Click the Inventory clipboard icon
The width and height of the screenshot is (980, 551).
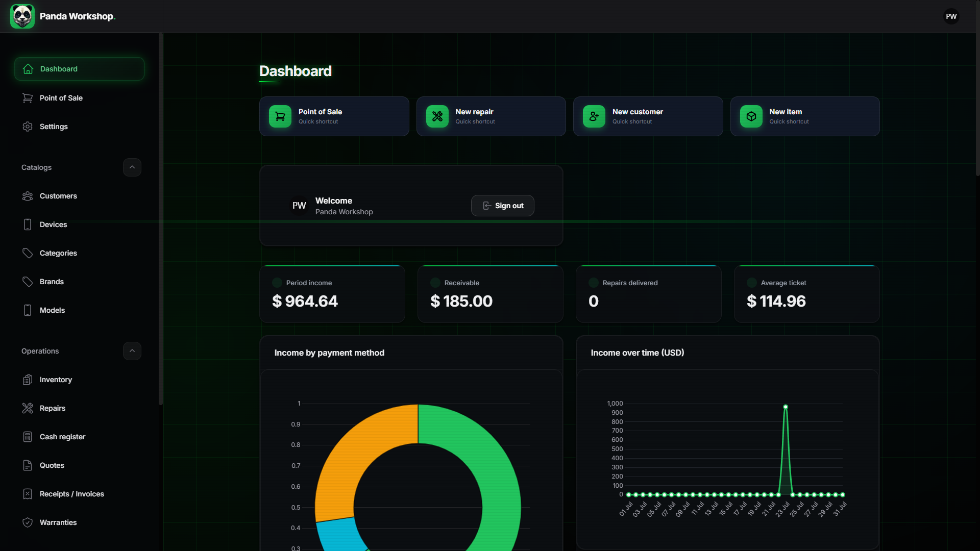(28, 380)
